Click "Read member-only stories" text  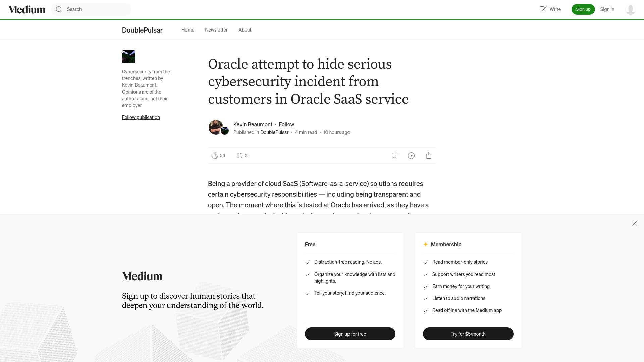pos(460,262)
